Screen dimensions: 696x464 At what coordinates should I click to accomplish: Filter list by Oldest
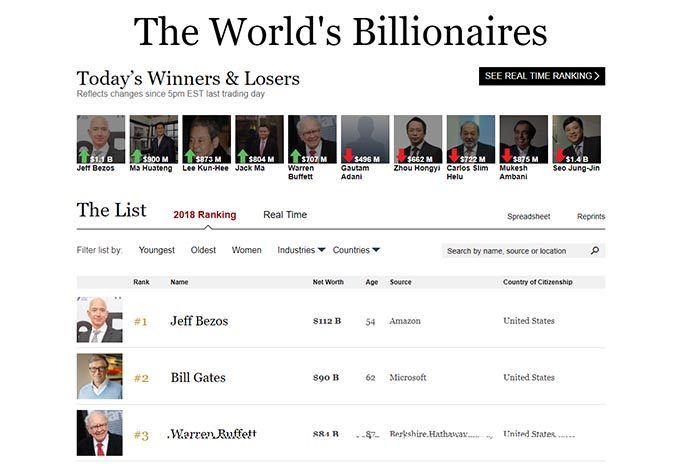click(x=203, y=250)
